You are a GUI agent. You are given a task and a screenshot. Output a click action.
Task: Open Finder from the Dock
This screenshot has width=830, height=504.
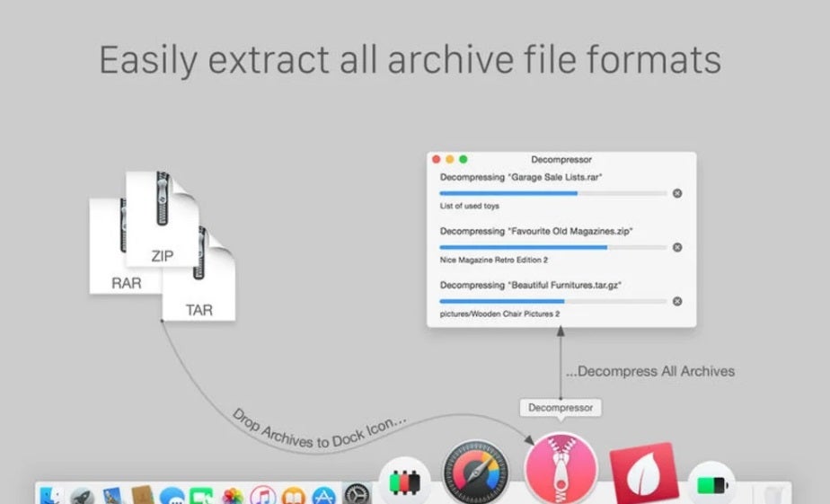pyautogui.click(x=52, y=495)
